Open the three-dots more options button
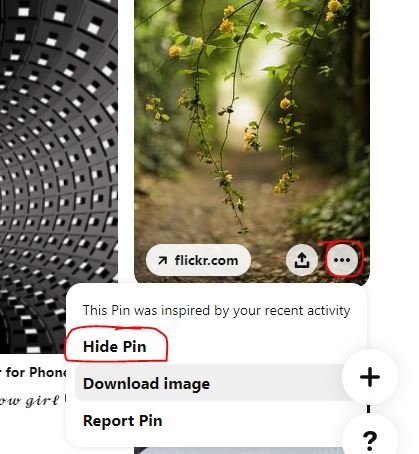419x454 pixels. (342, 260)
